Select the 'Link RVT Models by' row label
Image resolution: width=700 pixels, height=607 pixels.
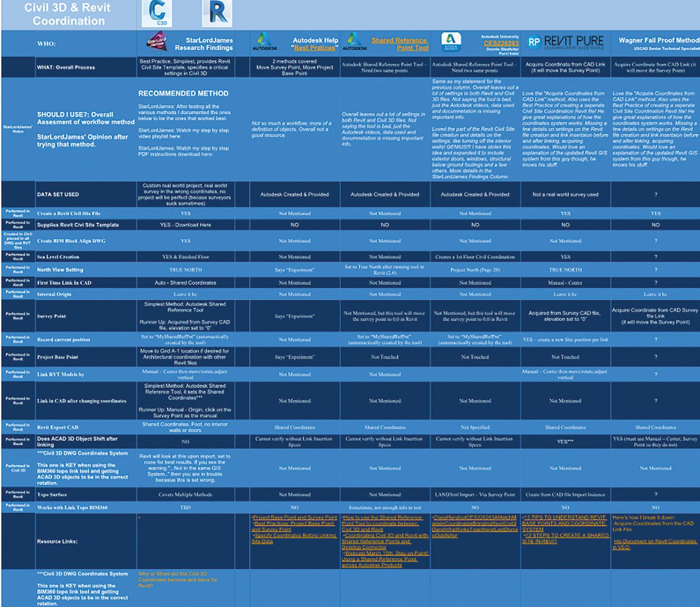[61, 374]
